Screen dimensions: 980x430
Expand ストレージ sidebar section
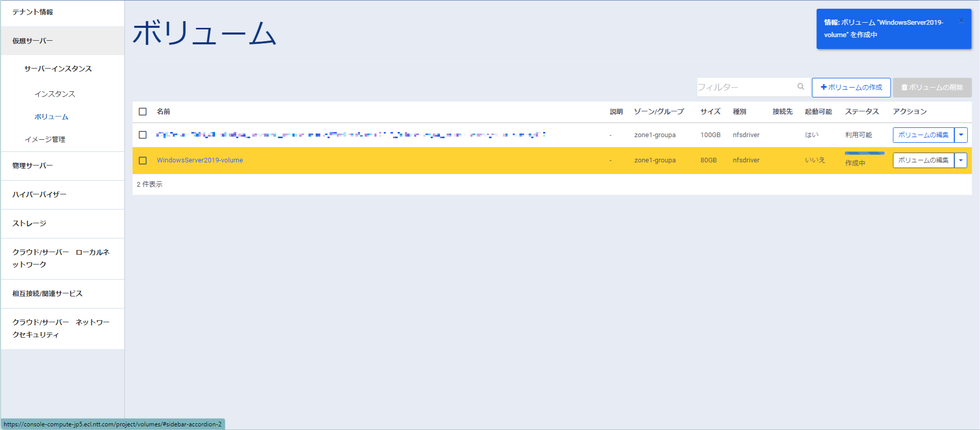[62, 224]
